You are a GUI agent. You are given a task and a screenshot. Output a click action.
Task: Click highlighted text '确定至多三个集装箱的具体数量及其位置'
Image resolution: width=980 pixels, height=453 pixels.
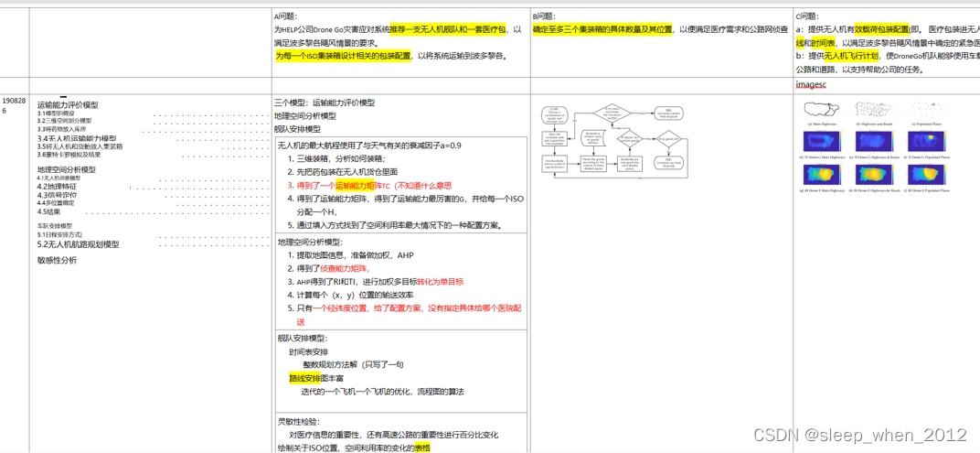pyautogui.click(x=602, y=29)
